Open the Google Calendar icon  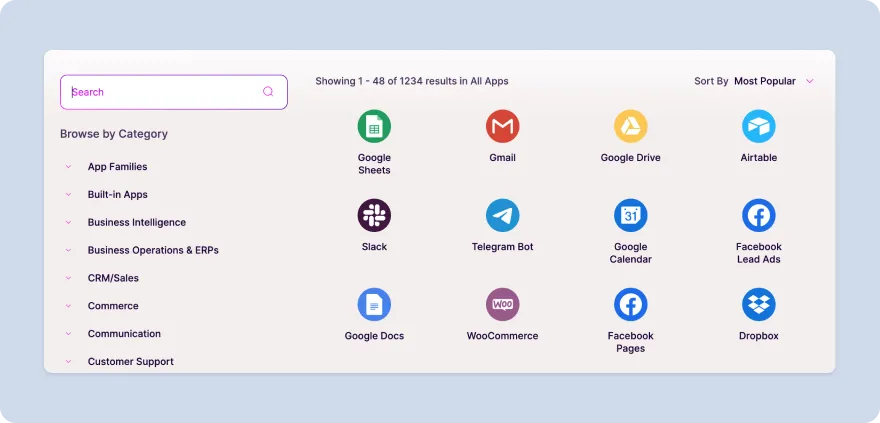pyautogui.click(x=630, y=216)
